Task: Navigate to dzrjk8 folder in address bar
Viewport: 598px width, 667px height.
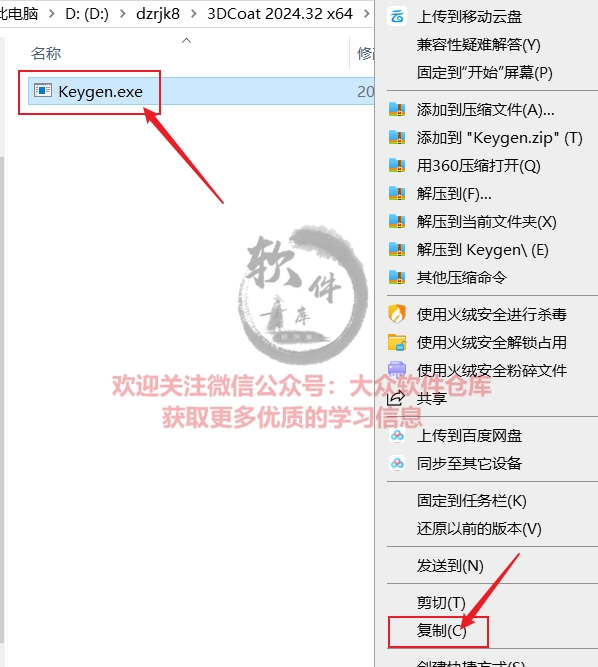Action: point(158,14)
